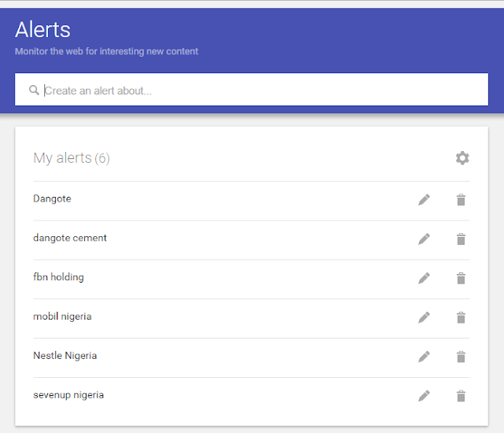
Task: Edit the sevenup nigeria alert
Action: tap(424, 396)
